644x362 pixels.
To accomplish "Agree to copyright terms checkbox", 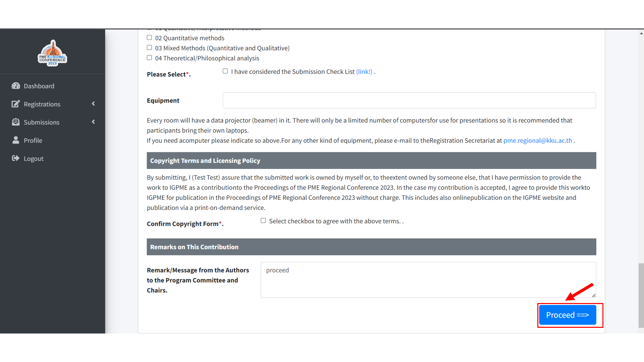I will (x=263, y=221).
